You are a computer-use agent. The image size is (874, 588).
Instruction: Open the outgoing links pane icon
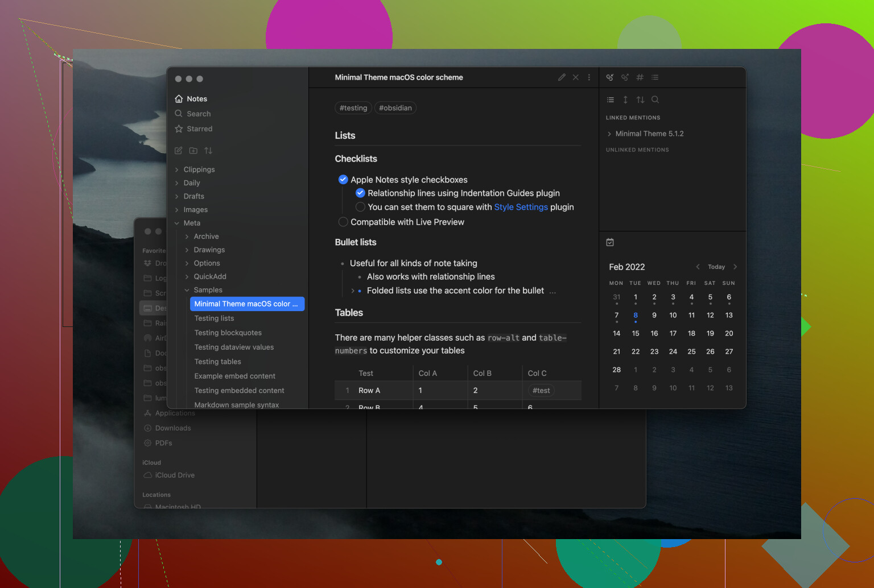[x=625, y=77]
